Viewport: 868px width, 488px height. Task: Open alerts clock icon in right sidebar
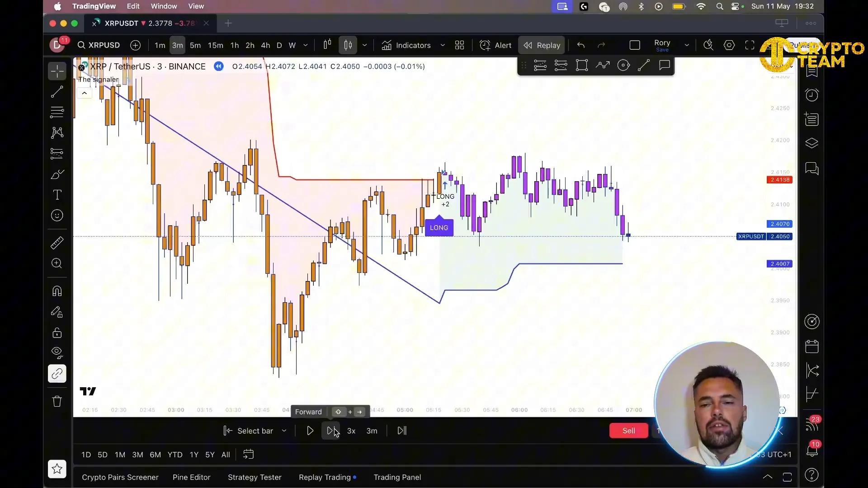pyautogui.click(x=812, y=95)
